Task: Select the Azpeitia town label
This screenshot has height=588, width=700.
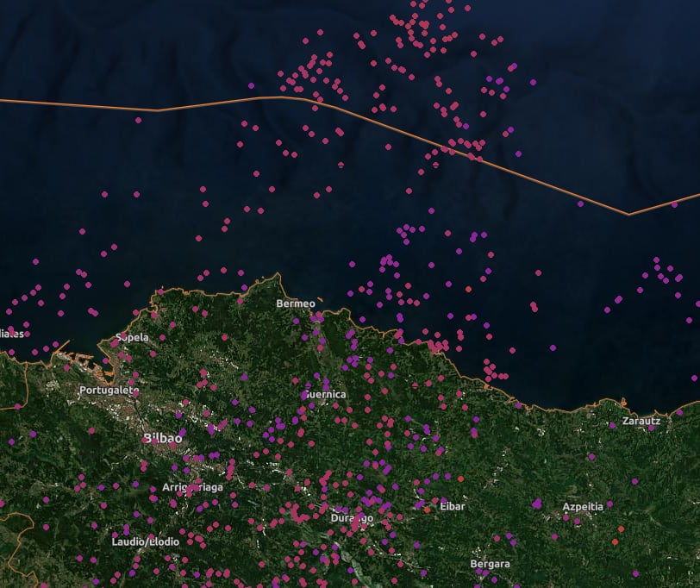Action: pyautogui.click(x=583, y=507)
